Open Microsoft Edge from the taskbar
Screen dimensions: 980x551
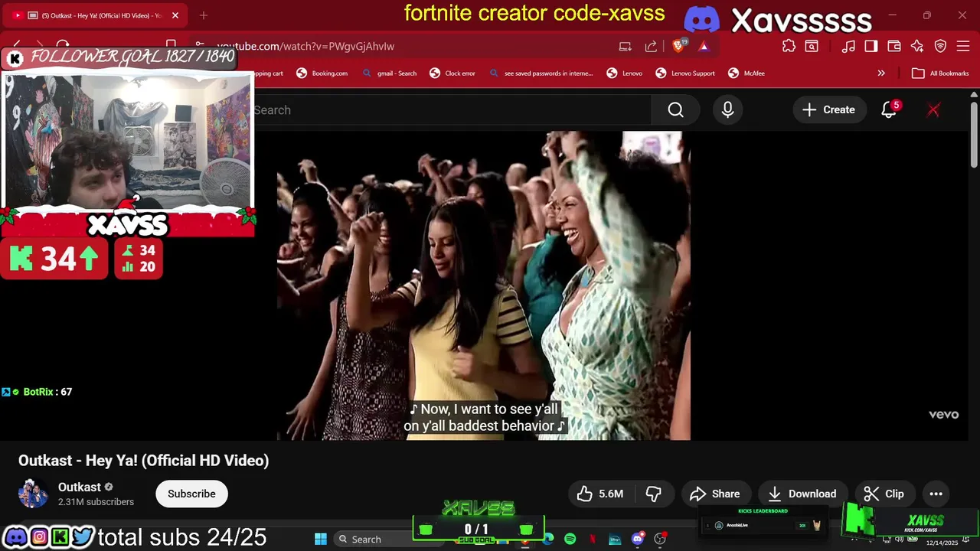pos(548,540)
